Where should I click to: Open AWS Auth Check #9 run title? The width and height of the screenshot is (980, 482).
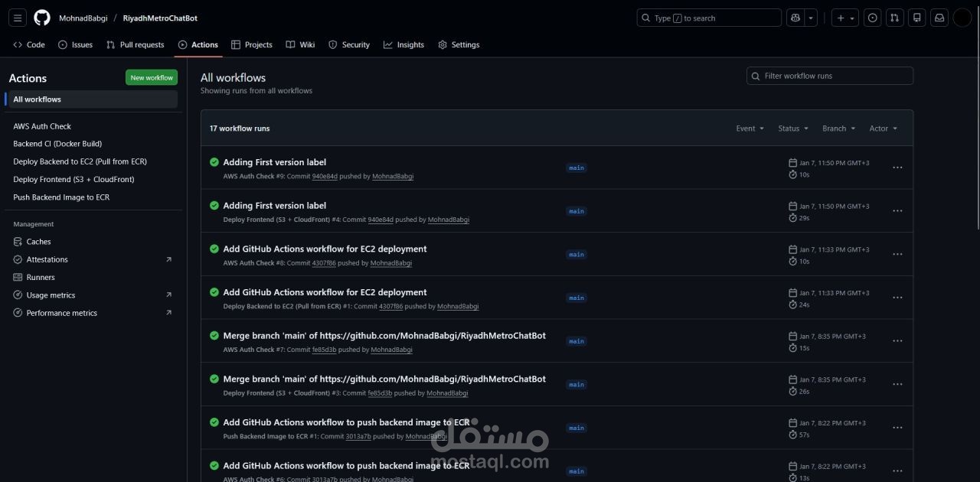275,162
